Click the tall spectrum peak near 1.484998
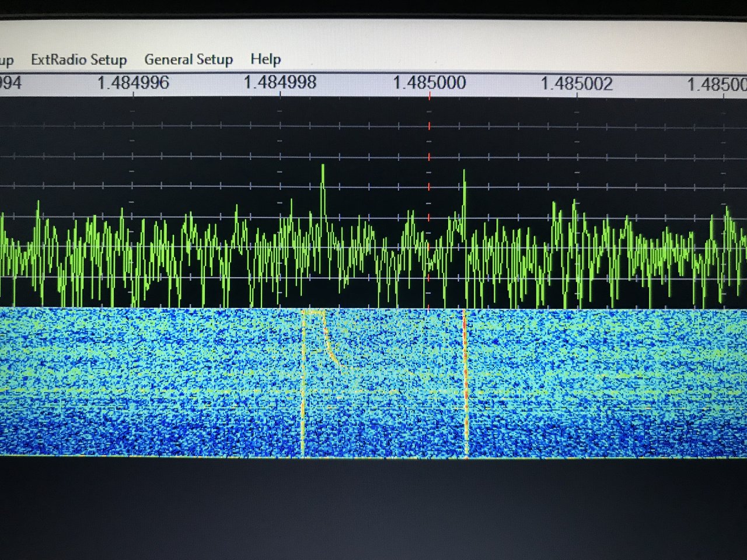Image resolution: width=747 pixels, height=560 pixels. (x=323, y=192)
